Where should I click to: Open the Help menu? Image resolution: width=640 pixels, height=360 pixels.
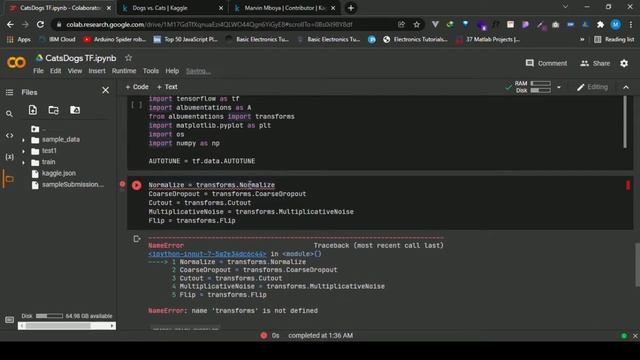click(x=172, y=71)
